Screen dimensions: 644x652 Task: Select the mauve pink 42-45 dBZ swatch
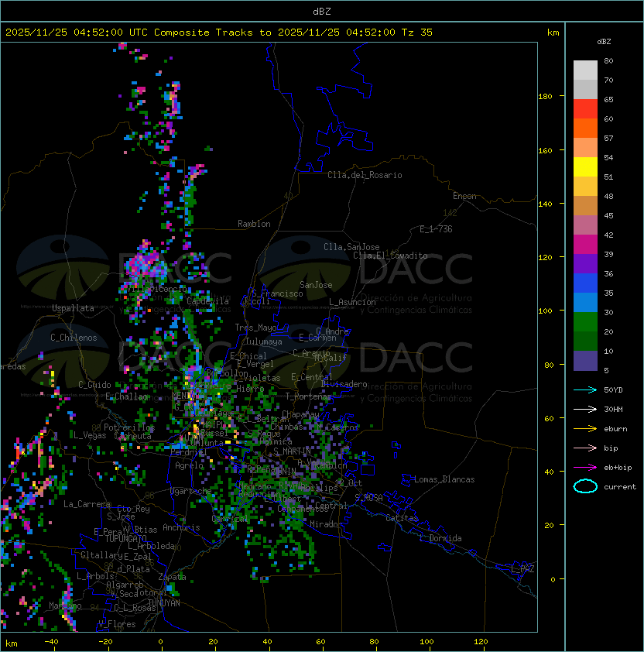pyautogui.click(x=585, y=225)
